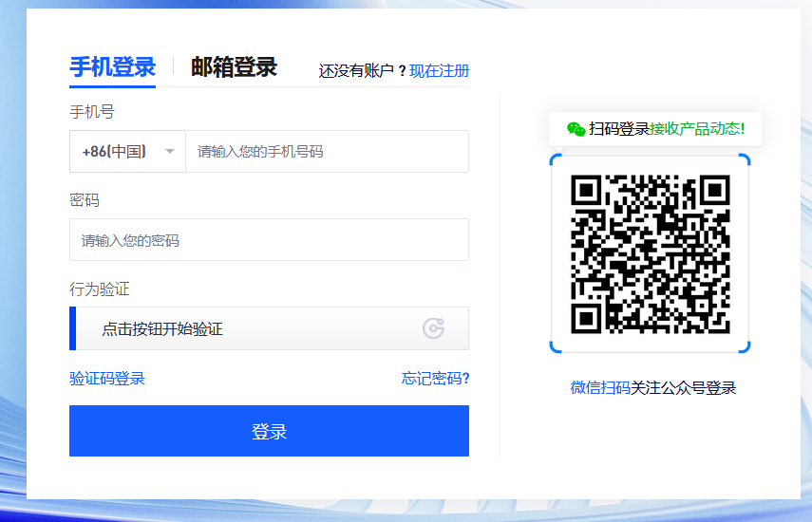The height and width of the screenshot is (522, 812).
Task: Choose the 验证码登录 link
Action: (x=107, y=379)
